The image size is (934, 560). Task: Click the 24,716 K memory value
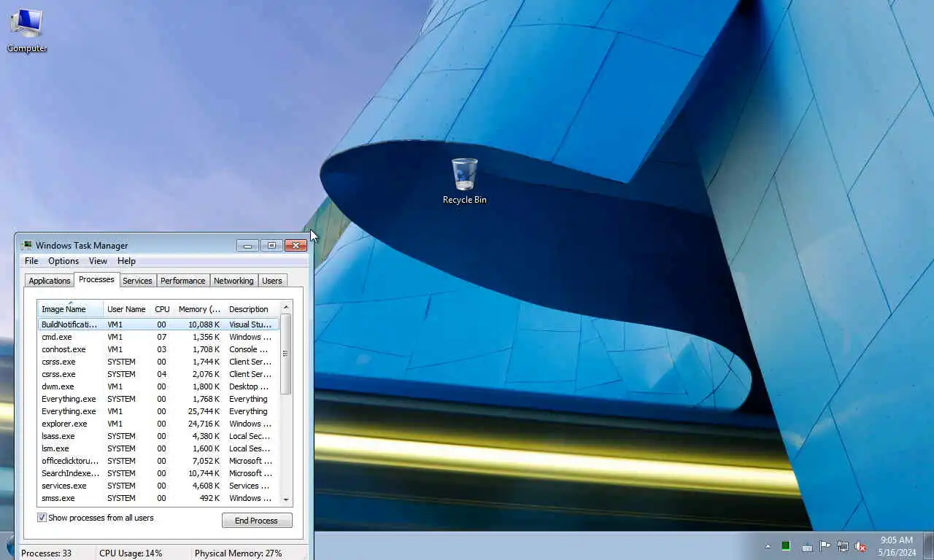click(x=204, y=424)
